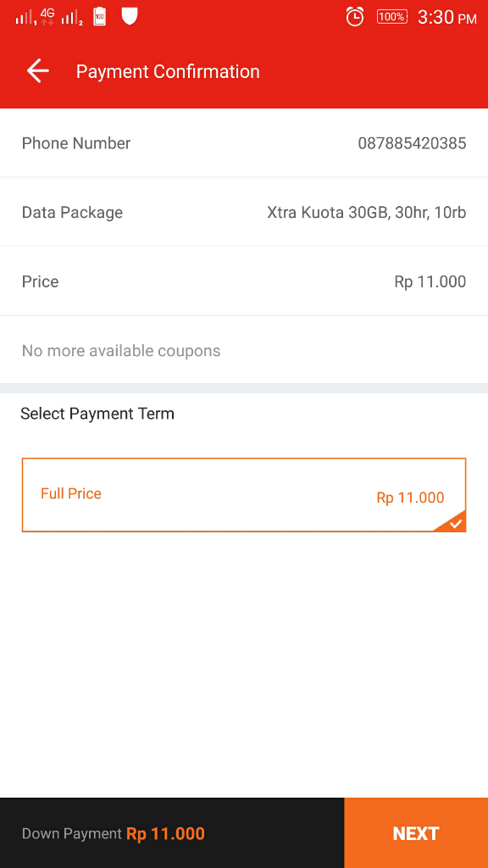
Task: Toggle selection of the Rp 11.000 payment option
Action: pos(410,498)
